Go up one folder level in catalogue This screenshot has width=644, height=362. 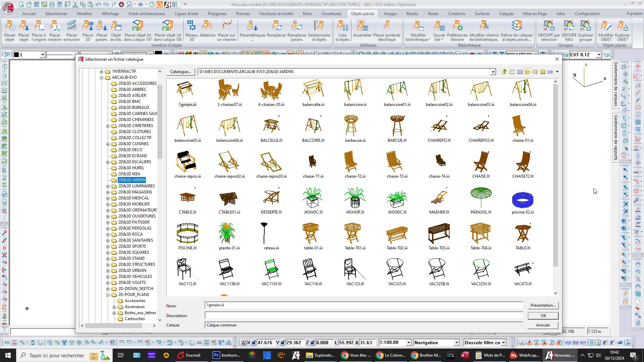504,72
